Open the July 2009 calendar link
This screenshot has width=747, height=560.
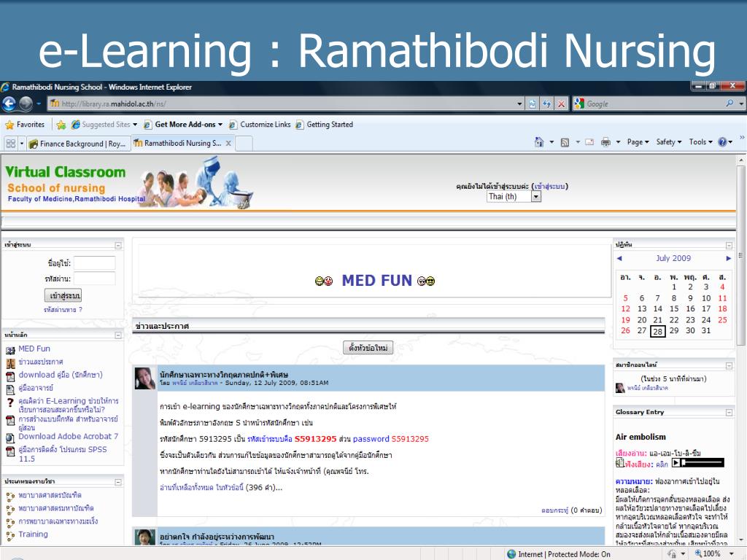coord(673,258)
